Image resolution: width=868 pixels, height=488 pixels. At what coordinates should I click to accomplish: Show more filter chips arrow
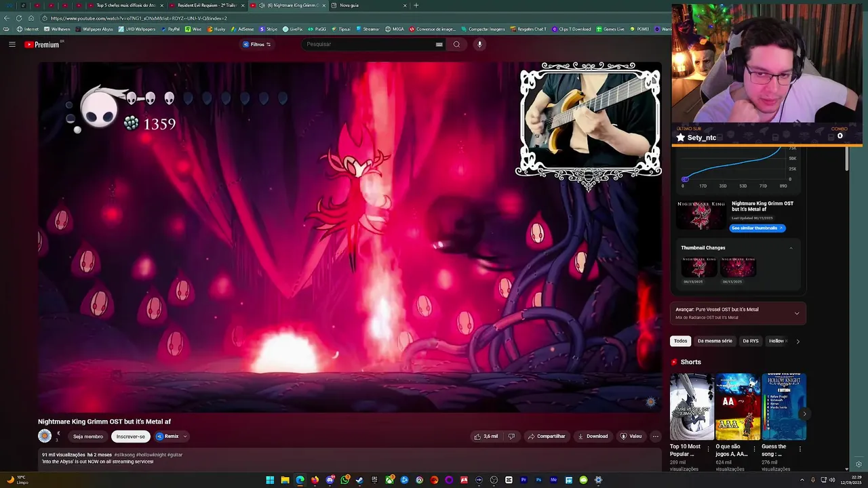tap(797, 342)
